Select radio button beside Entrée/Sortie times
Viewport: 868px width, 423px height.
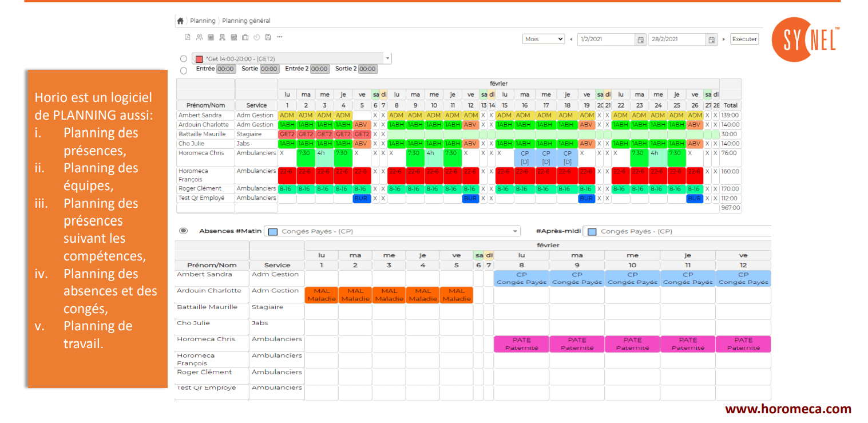coord(183,71)
